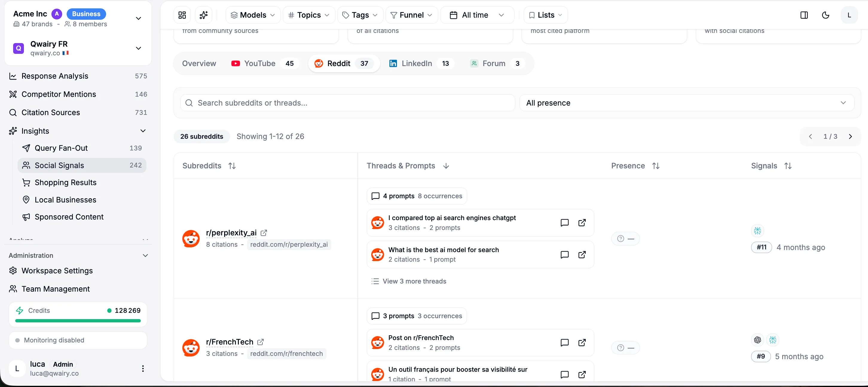Switch to the Overview tab
This screenshot has height=387, width=868.
(199, 63)
